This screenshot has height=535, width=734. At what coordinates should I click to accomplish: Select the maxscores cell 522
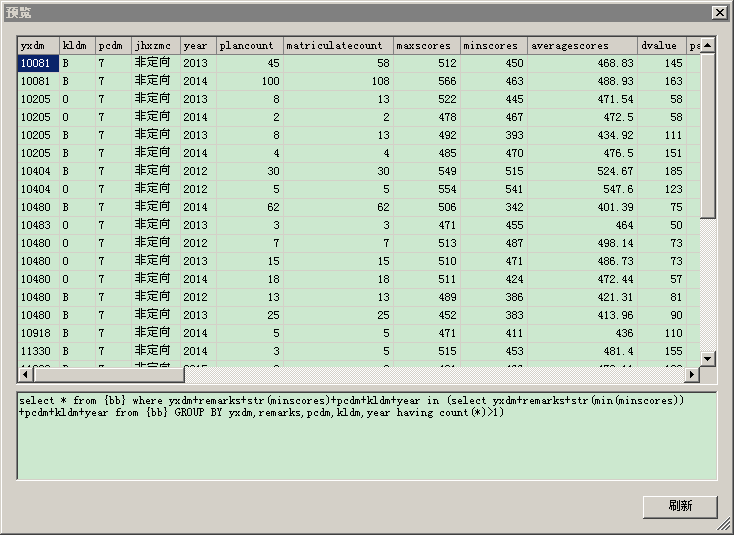[427, 99]
